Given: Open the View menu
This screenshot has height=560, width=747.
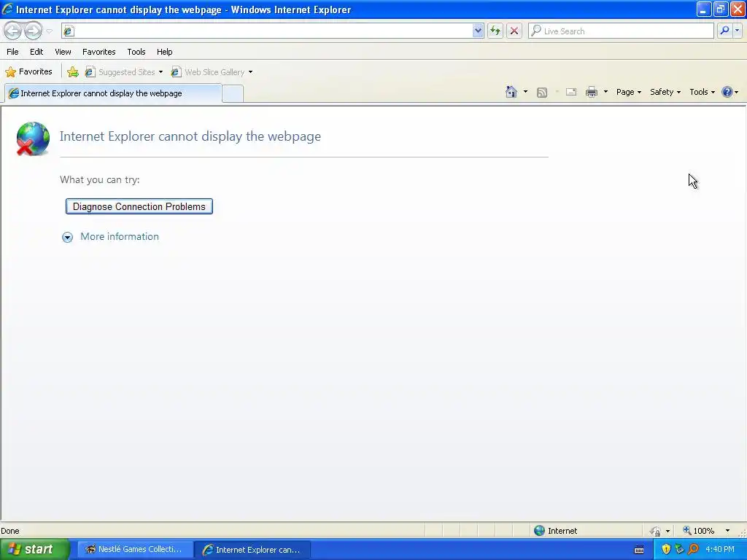Looking at the screenshot, I should 63,52.
